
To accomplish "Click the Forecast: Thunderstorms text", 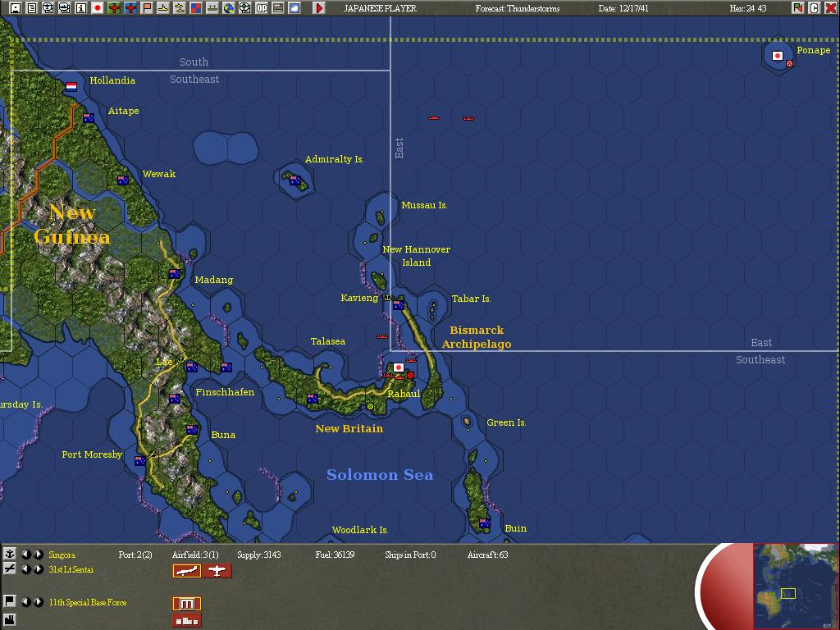I will pos(517,8).
